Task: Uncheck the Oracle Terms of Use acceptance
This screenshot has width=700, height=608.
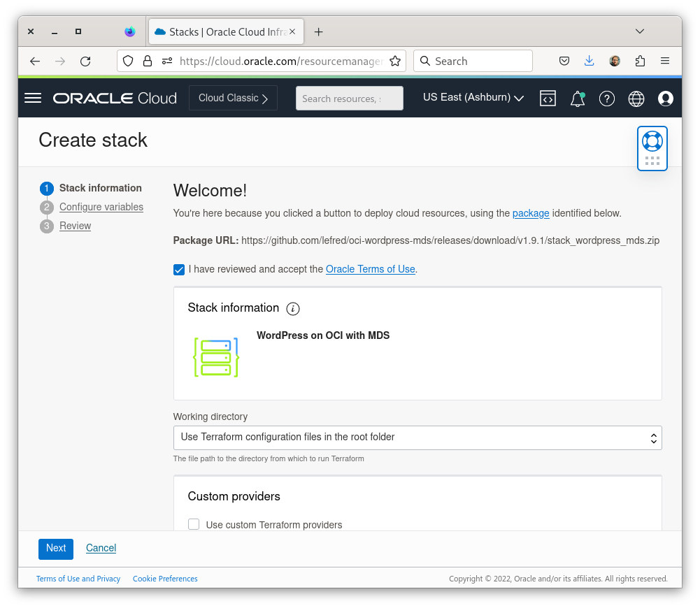Action: [x=179, y=269]
